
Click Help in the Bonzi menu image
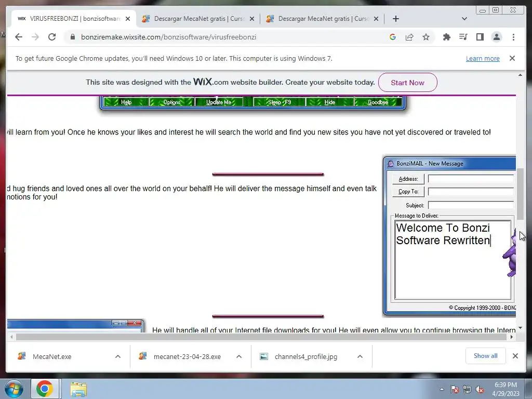coord(126,102)
